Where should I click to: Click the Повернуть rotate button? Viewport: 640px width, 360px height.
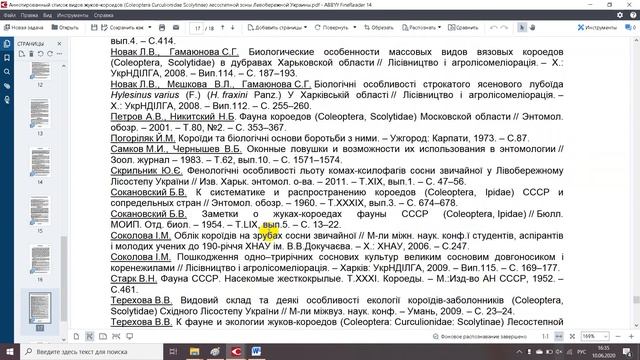(331, 27)
